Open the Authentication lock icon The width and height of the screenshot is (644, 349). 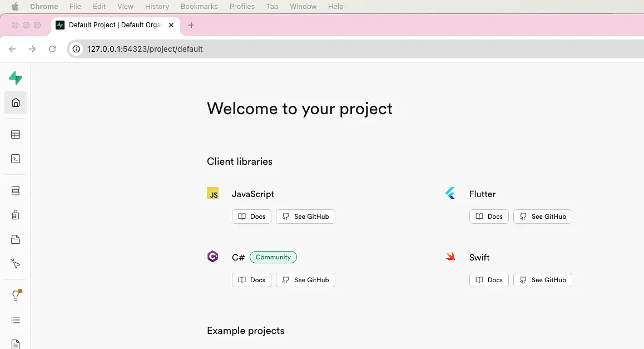click(x=16, y=215)
